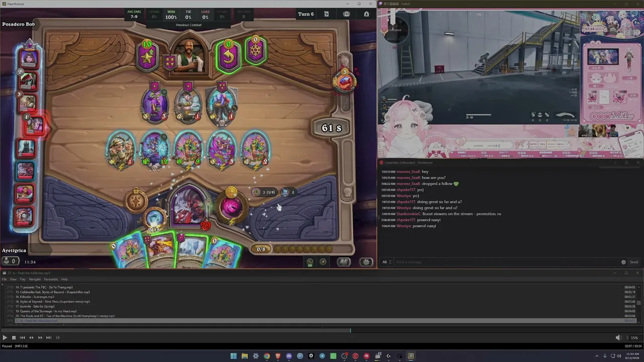Select the explorer minion with 1/1 stats

click(121, 150)
